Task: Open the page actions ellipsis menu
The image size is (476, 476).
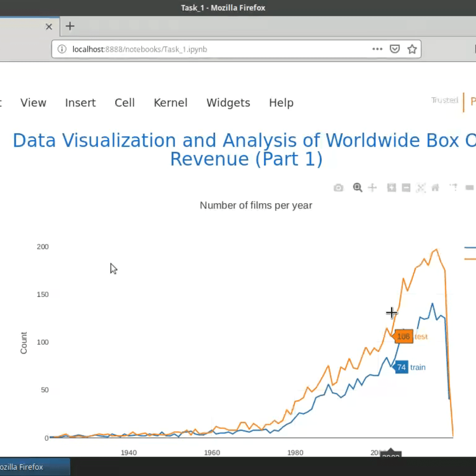Action: click(x=377, y=49)
